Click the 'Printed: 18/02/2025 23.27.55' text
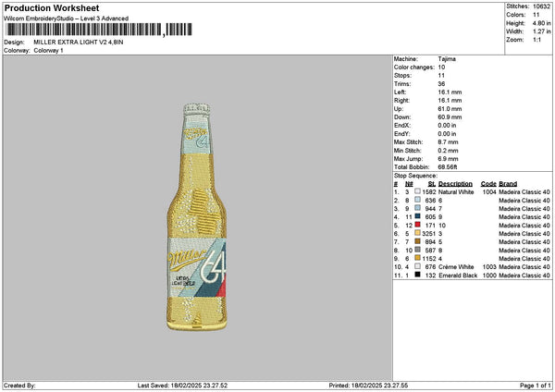This screenshot has width=555, height=392. pyautogui.click(x=368, y=386)
